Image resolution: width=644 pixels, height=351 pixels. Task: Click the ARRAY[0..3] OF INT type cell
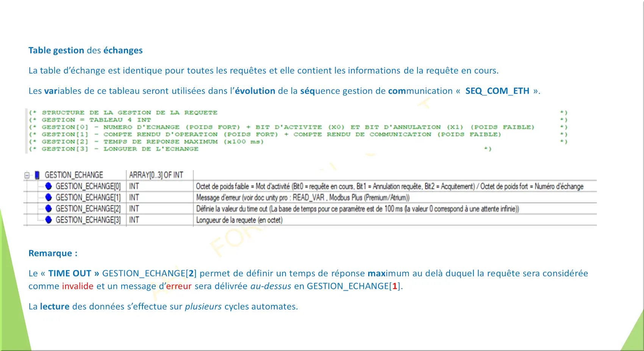pos(156,175)
